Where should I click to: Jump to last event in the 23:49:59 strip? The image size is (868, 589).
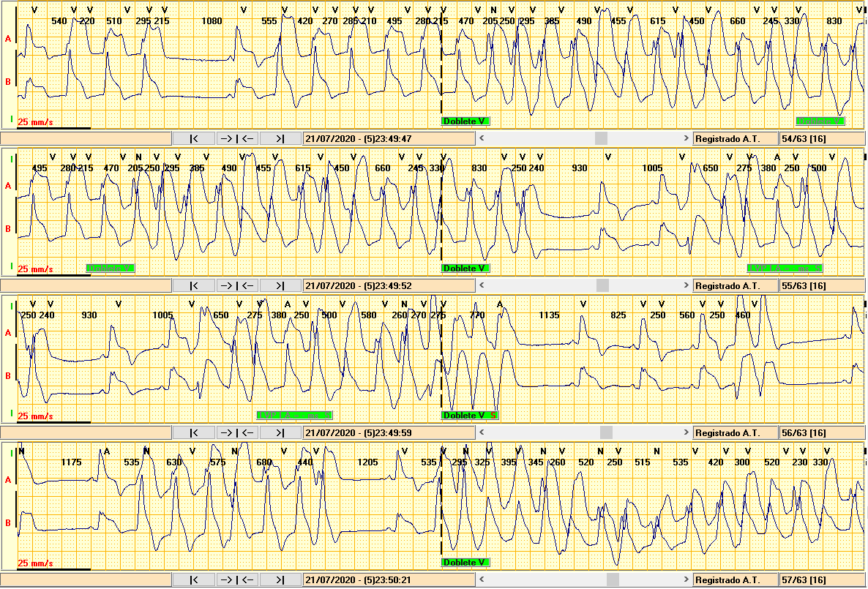[281, 432]
